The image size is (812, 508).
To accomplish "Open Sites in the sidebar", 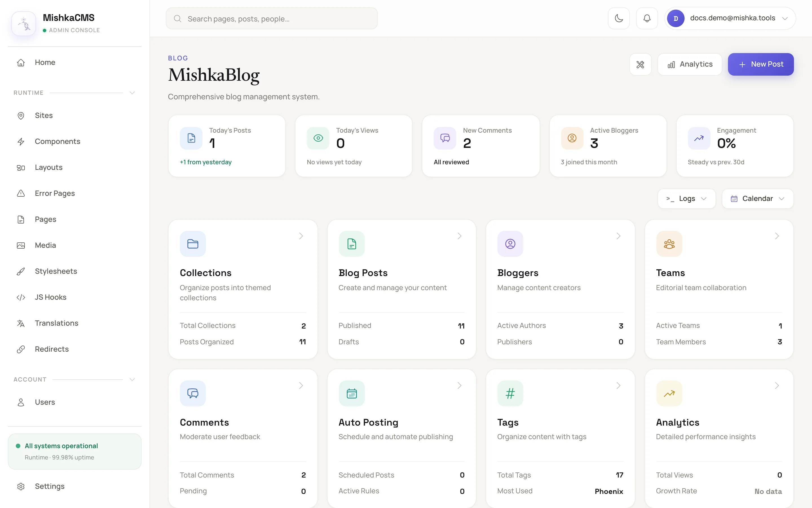I will [74, 116].
